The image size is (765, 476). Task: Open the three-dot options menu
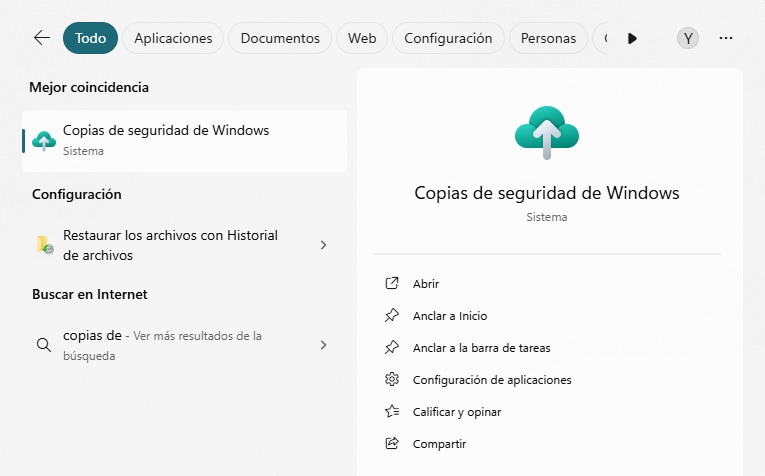pyautogui.click(x=726, y=38)
